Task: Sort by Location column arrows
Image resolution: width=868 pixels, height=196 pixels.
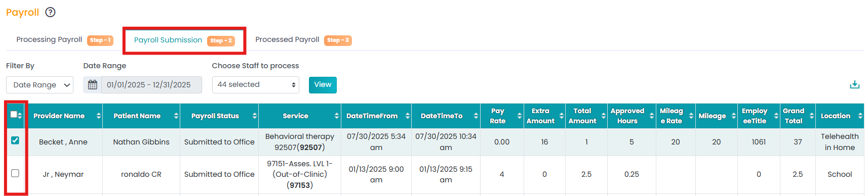Action: 860,116
